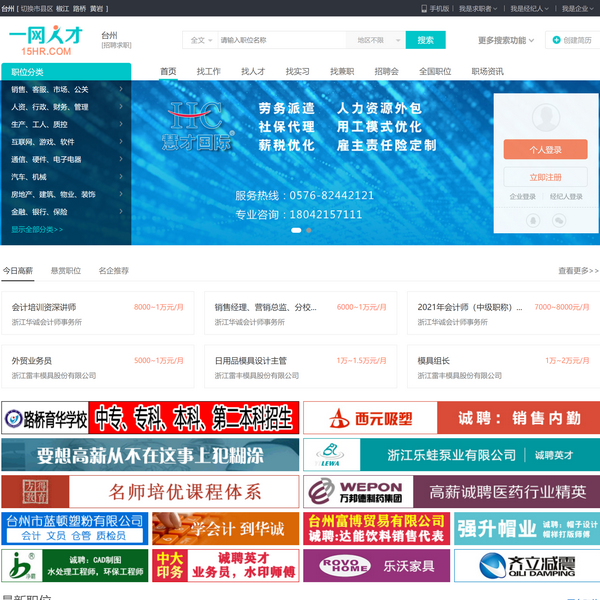The image size is (600, 600).
Task: Click 显示全部分类 link
Action: tap(37, 229)
